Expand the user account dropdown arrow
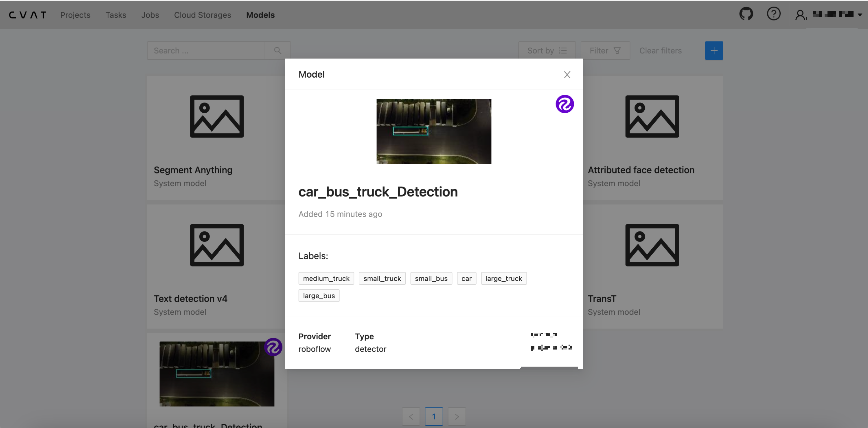 860,15
